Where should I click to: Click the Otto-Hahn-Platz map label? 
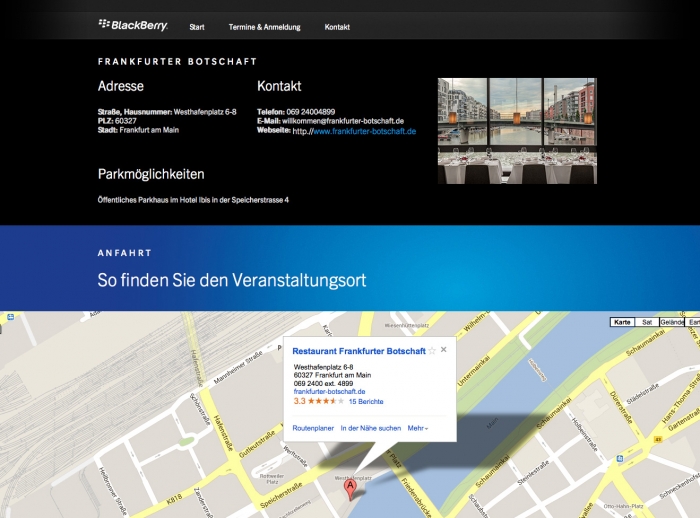tap(623, 506)
